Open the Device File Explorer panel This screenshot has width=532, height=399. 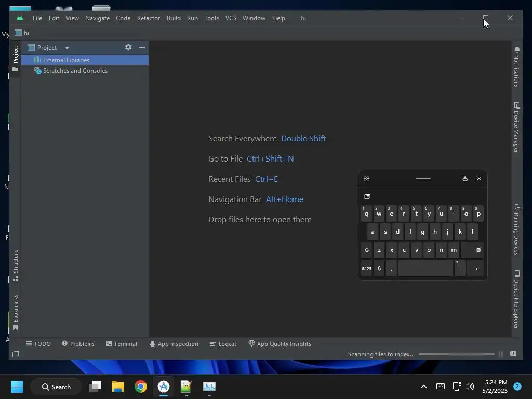coord(516,300)
